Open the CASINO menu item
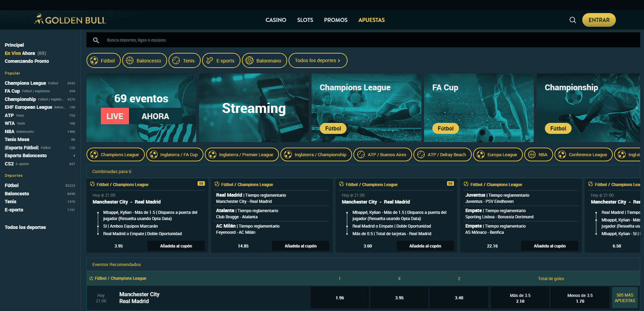The image size is (644, 311). [x=276, y=20]
